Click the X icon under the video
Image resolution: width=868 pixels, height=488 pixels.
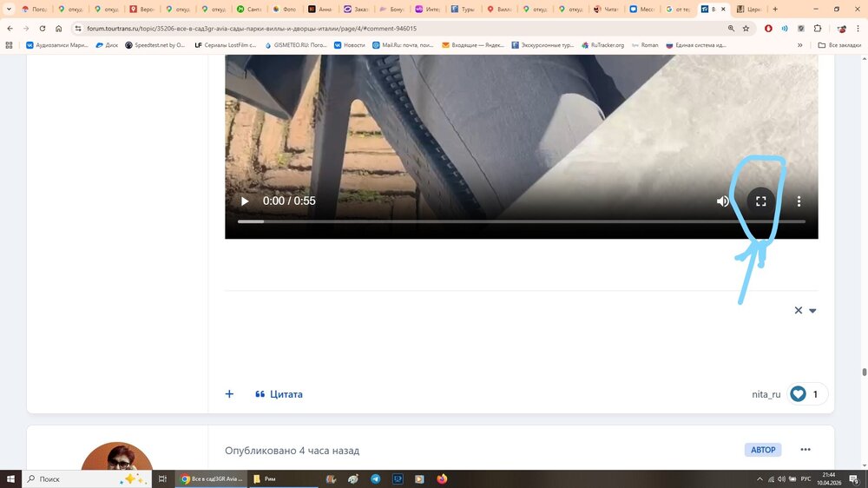(798, 311)
